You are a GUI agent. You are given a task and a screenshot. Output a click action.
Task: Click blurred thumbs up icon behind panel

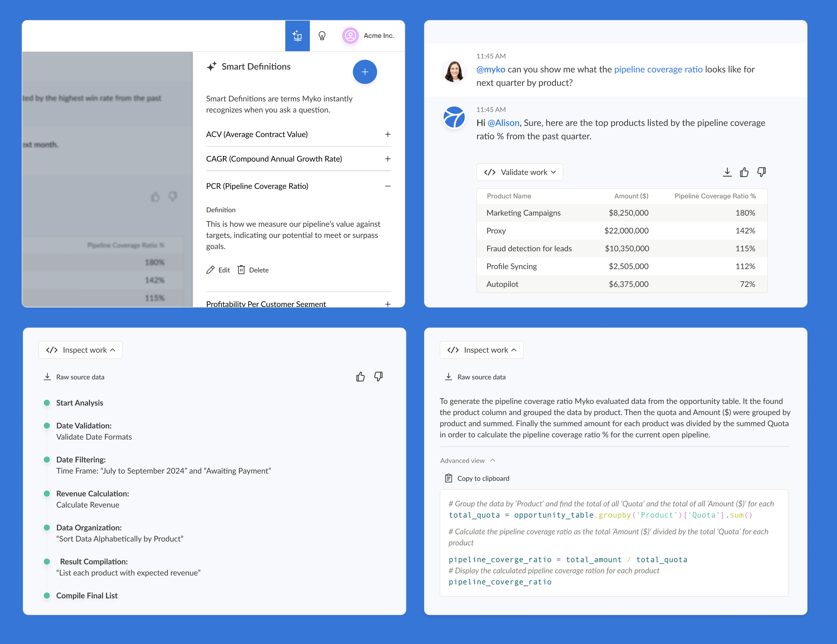click(155, 196)
